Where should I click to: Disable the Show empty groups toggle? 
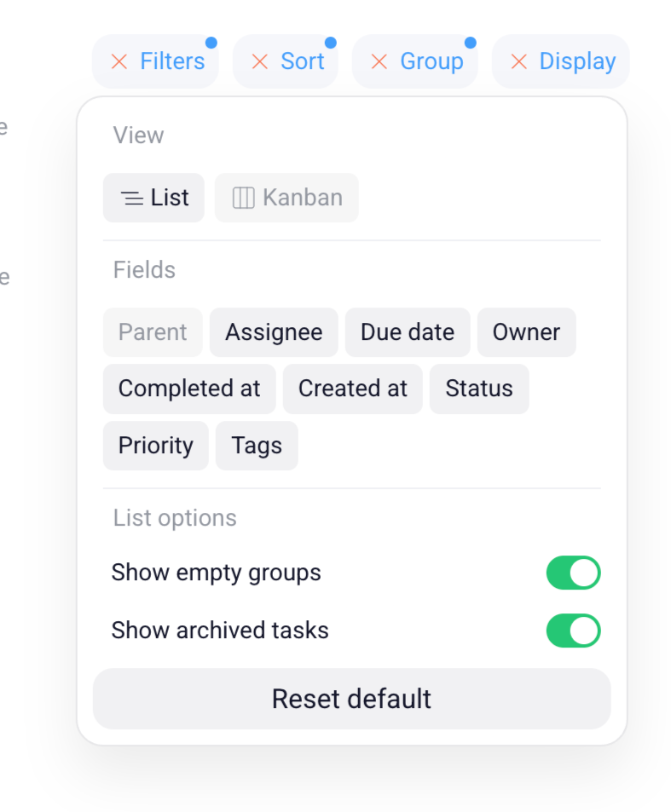[573, 573]
